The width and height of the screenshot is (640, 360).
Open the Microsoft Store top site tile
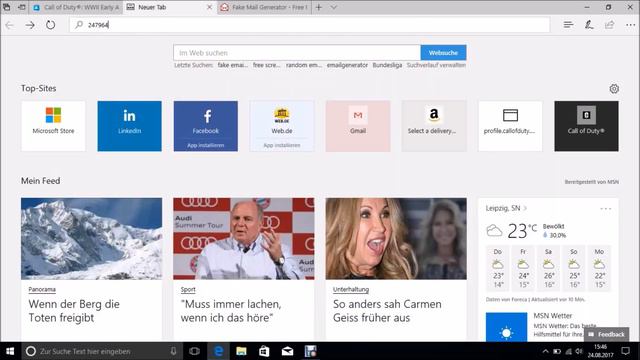(53, 126)
